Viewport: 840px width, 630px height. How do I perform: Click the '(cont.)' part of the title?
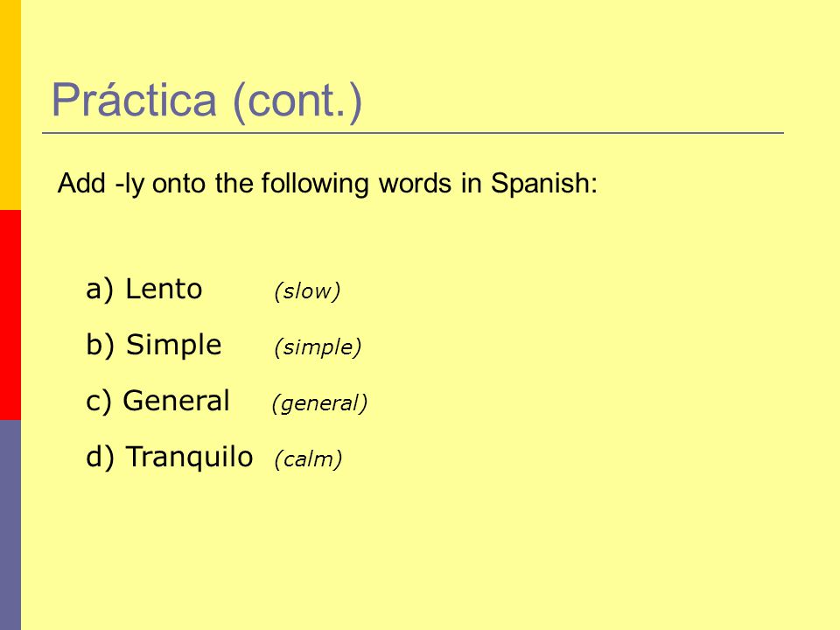[297, 101]
